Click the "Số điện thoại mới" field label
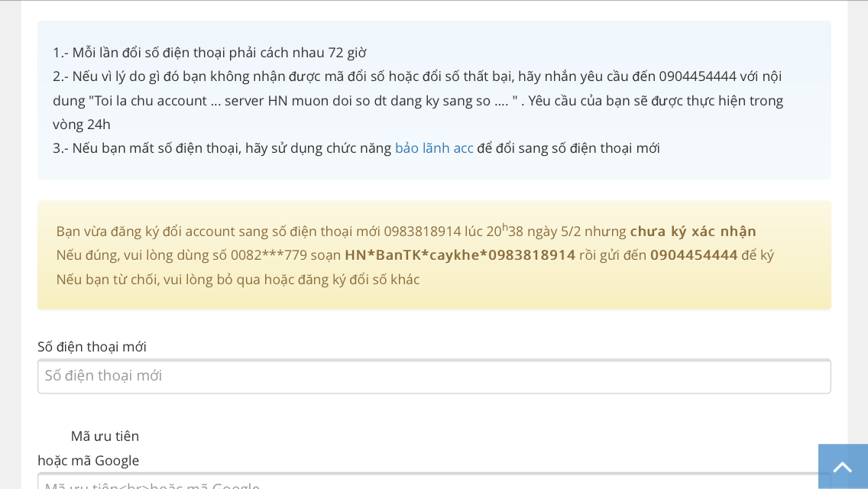Viewport: 868px width, 489px height. [92, 347]
